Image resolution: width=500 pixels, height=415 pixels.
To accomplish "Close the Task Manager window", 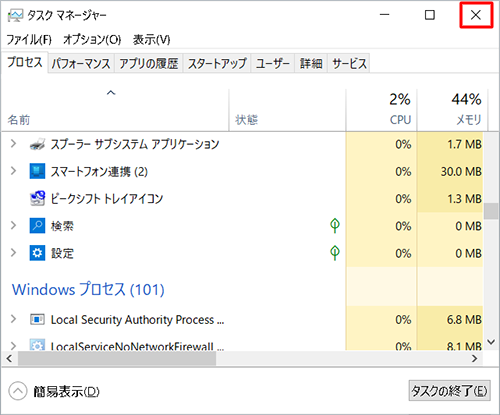I will pos(476,15).
